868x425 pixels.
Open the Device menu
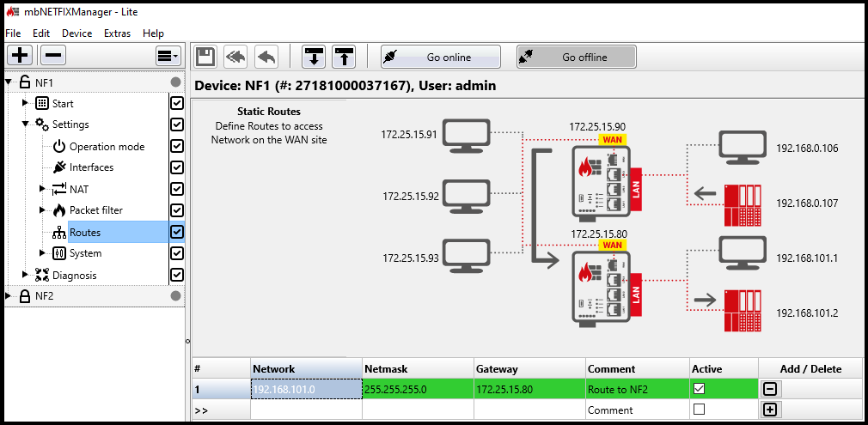pos(77,33)
